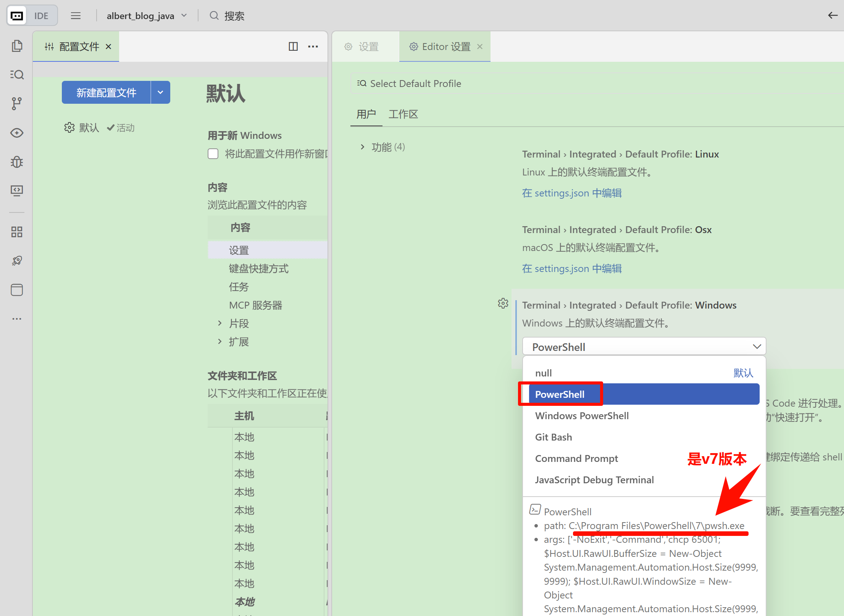The height and width of the screenshot is (616, 844).
Task: Click the hamburger menu icon
Action: 76,16
